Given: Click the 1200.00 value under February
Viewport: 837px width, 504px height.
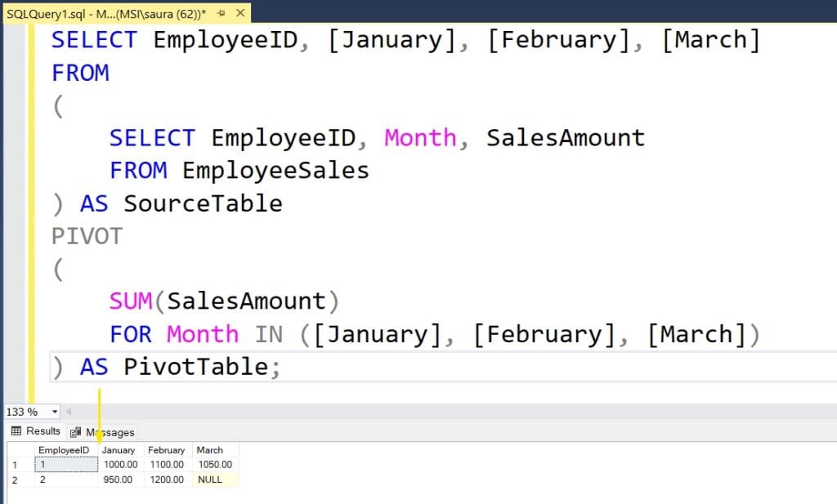Looking at the screenshot, I should [166, 480].
